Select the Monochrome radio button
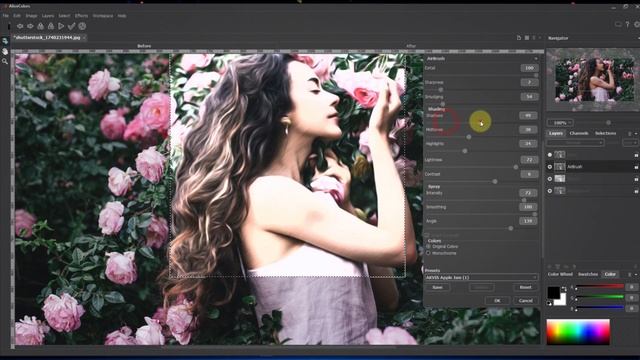Screen dimensions: 640x360 (428, 253)
